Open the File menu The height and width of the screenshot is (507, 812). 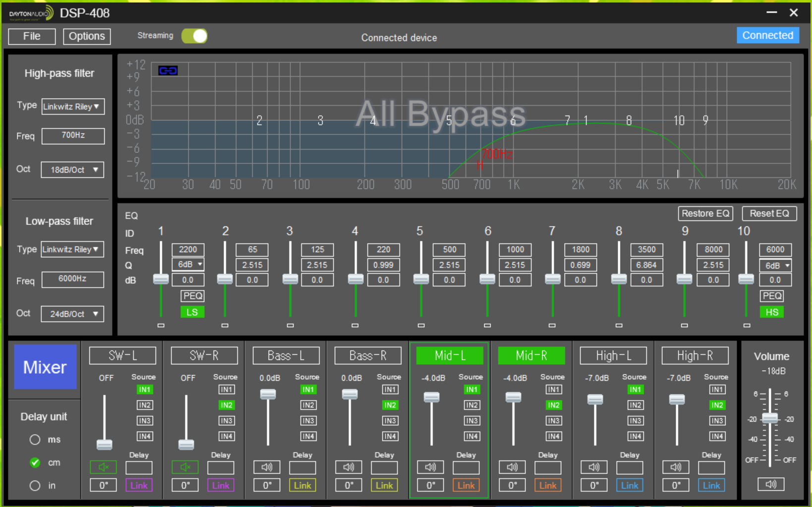point(32,36)
